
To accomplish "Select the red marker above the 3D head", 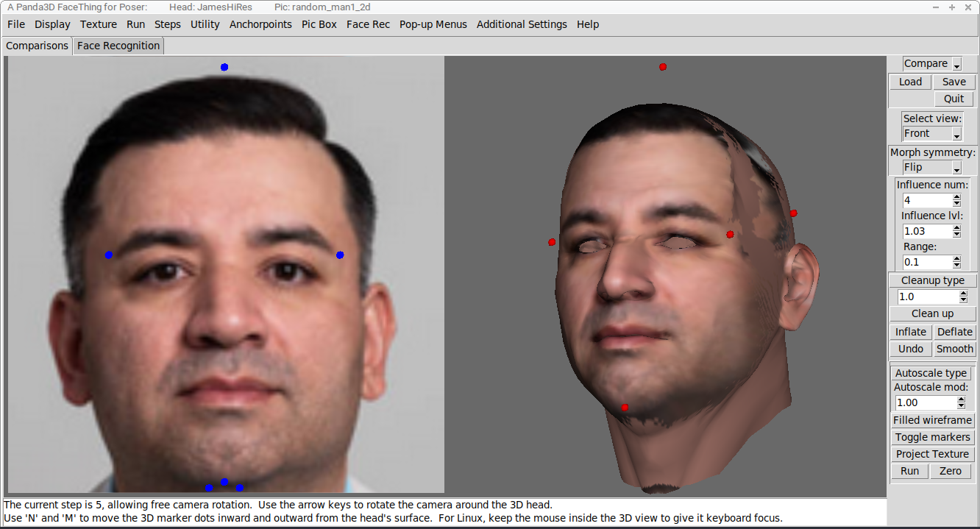I will click(663, 67).
